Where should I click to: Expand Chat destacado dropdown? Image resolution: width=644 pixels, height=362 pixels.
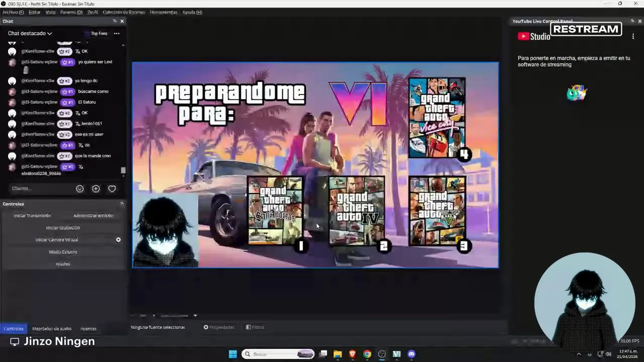pyautogui.click(x=30, y=34)
